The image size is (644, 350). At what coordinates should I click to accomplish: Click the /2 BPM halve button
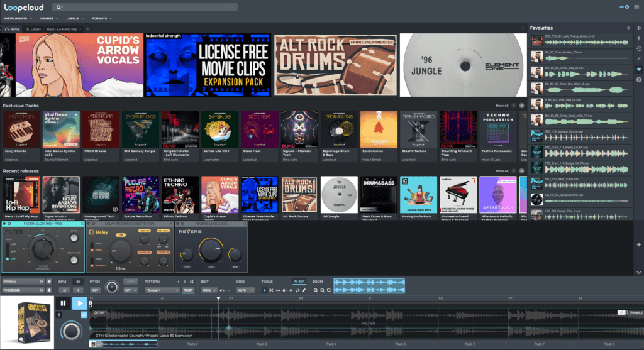78,290
